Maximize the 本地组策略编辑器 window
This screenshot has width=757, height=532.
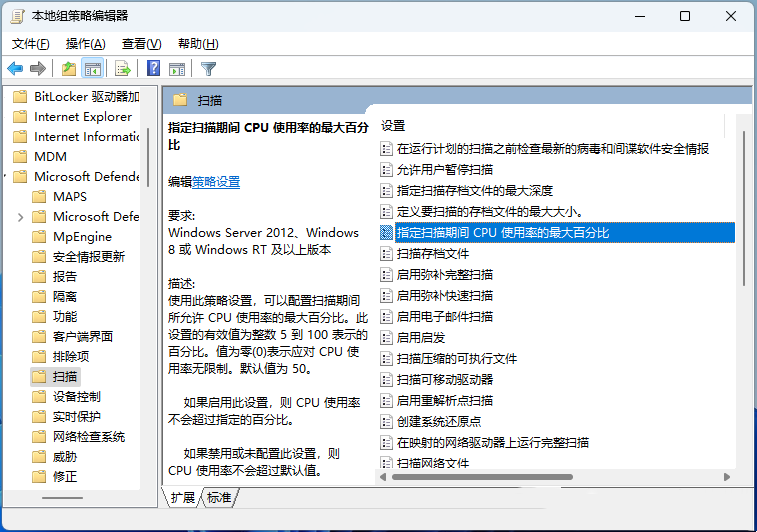(685, 16)
